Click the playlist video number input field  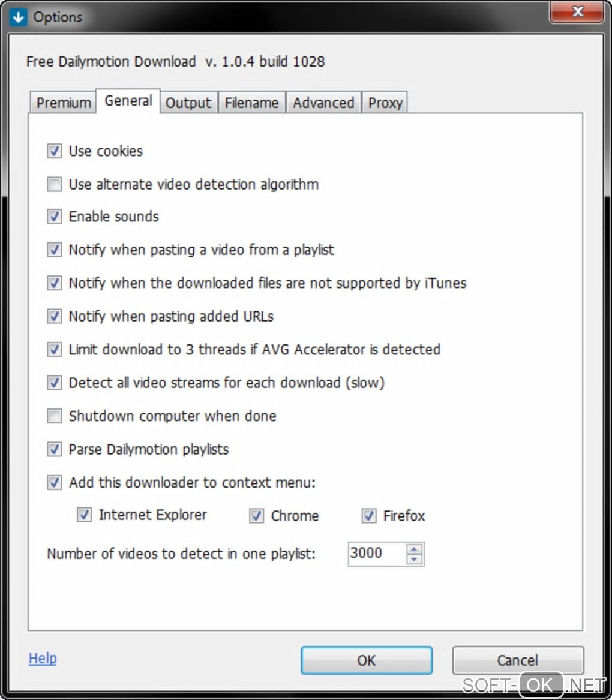coord(376,554)
